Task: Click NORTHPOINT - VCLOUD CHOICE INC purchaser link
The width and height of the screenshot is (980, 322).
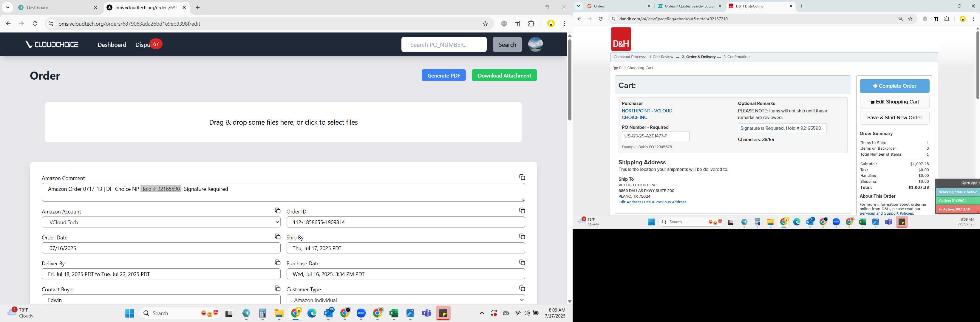Action: point(647,114)
